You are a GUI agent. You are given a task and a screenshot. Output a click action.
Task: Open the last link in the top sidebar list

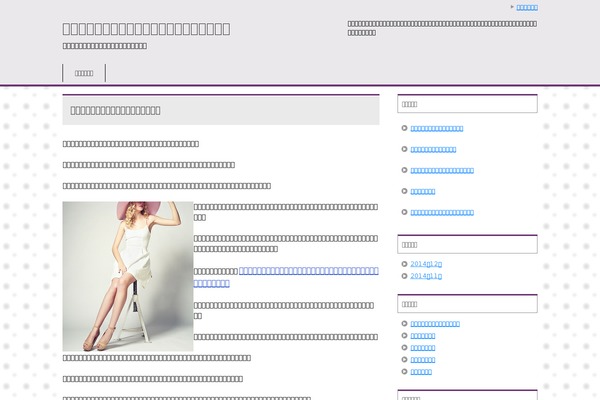tap(442, 212)
